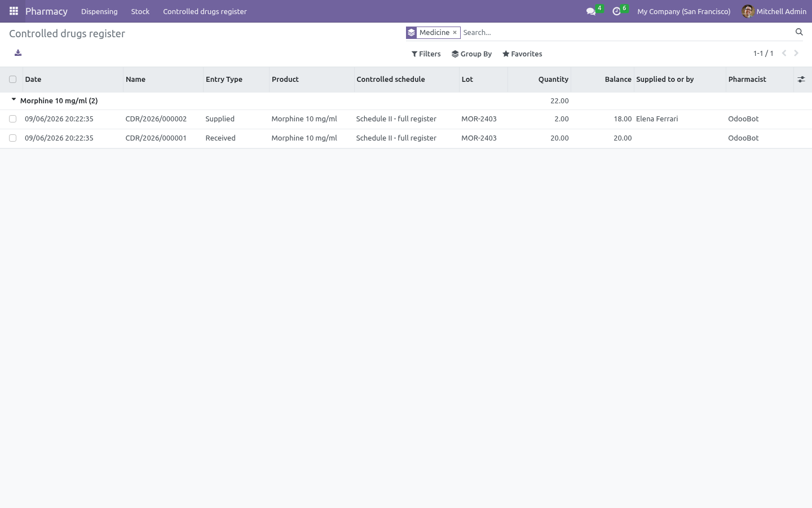Select the CDR/2026/000002 row checkbox
The width and height of the screenshot is (812, 508).
coord(12,119)
